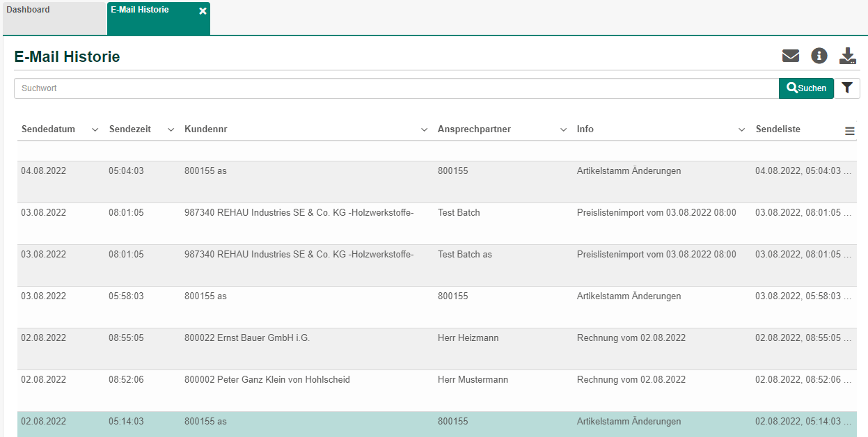Click the download export icon
This screenshot has width=868, height=437.
click(847, 56)
